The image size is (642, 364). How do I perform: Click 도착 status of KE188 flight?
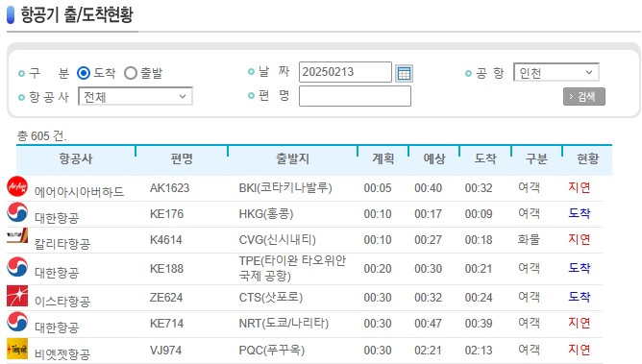coord(579,268)
